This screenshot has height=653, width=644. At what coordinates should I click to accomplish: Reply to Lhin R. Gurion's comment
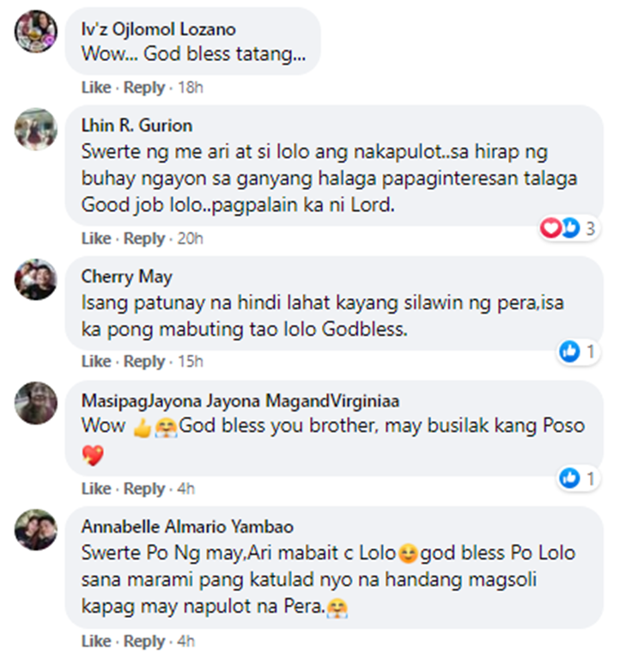click(144, 239)
